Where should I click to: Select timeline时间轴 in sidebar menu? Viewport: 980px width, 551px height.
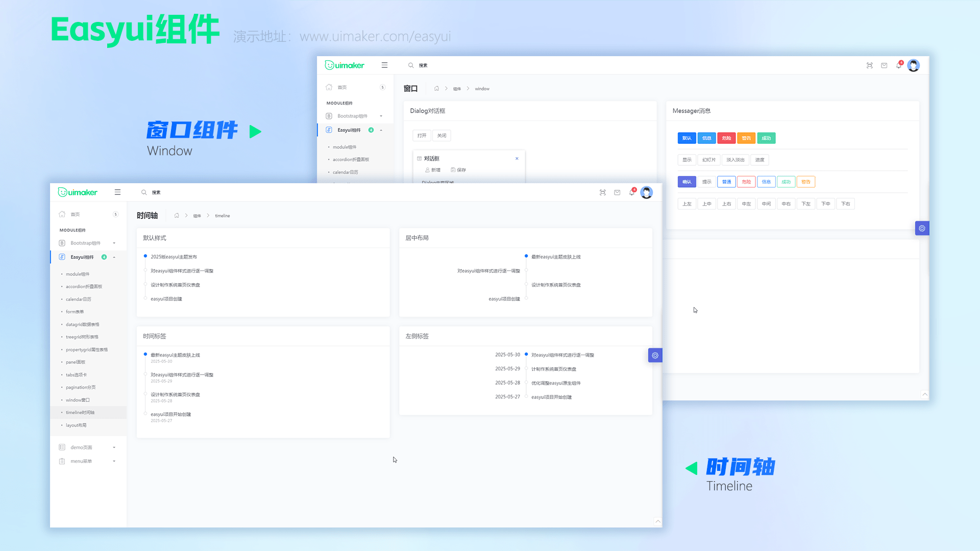(x=80, y=413)
